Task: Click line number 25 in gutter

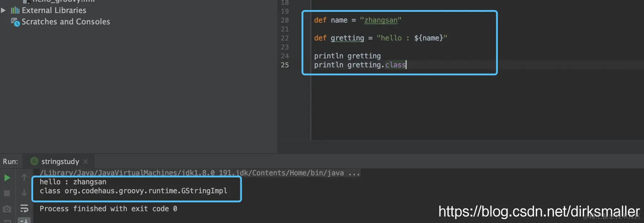Action: click(x=285, y=65)
